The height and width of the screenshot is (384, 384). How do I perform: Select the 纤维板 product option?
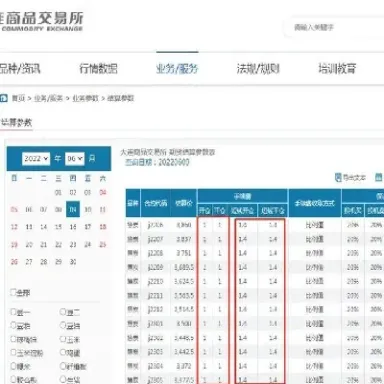63,366
